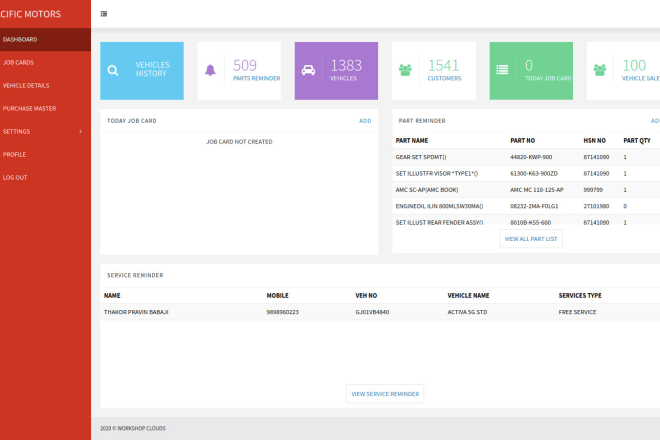Click part number 44820-KWP-900

click(x=531, y=157)
